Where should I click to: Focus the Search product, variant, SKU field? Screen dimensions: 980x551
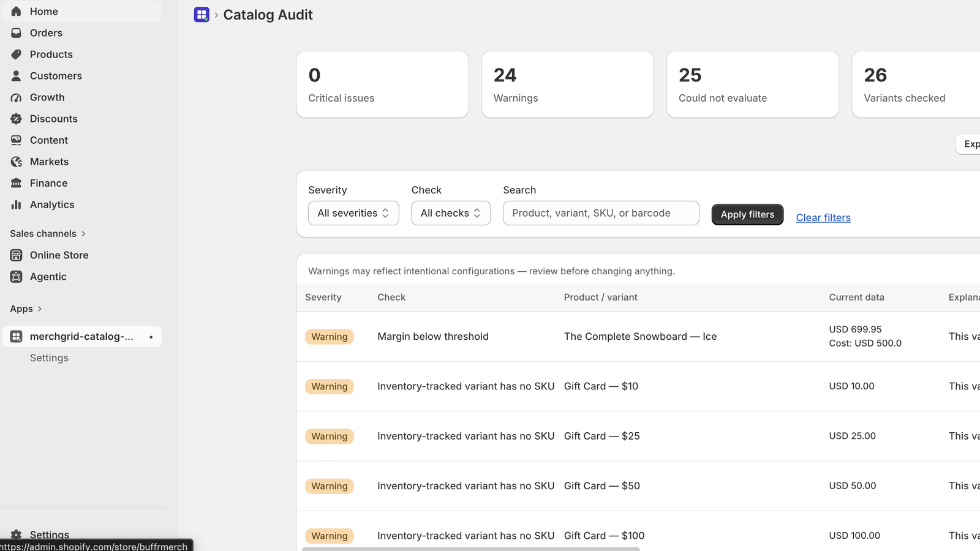pyautogui.click(x=601, y=213)
